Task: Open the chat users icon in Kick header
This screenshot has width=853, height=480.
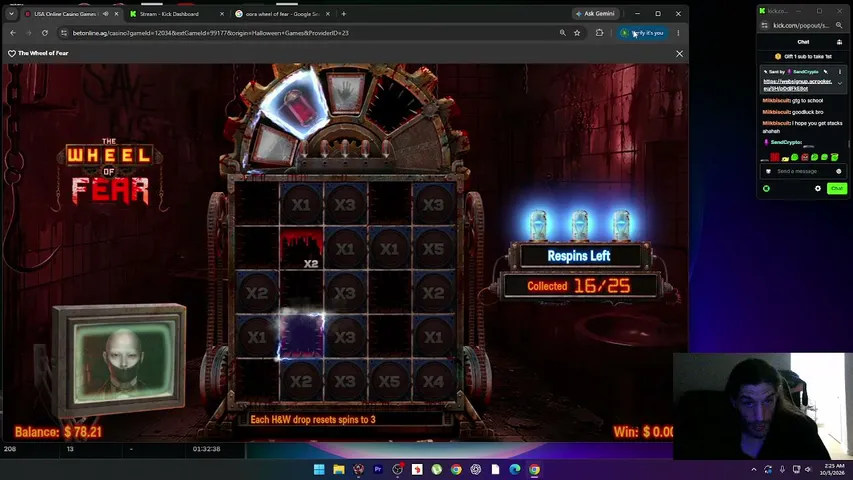Action: click(x=839, y=42)
